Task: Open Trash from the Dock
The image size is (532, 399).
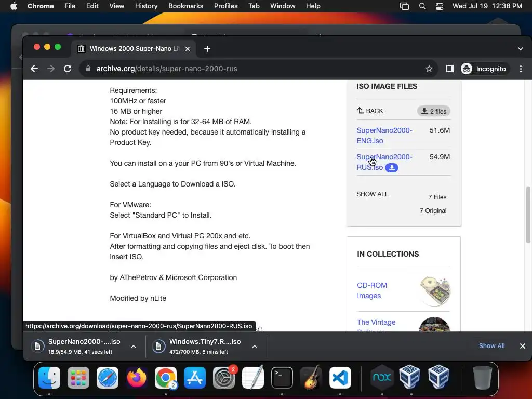Action: point(483,377)
